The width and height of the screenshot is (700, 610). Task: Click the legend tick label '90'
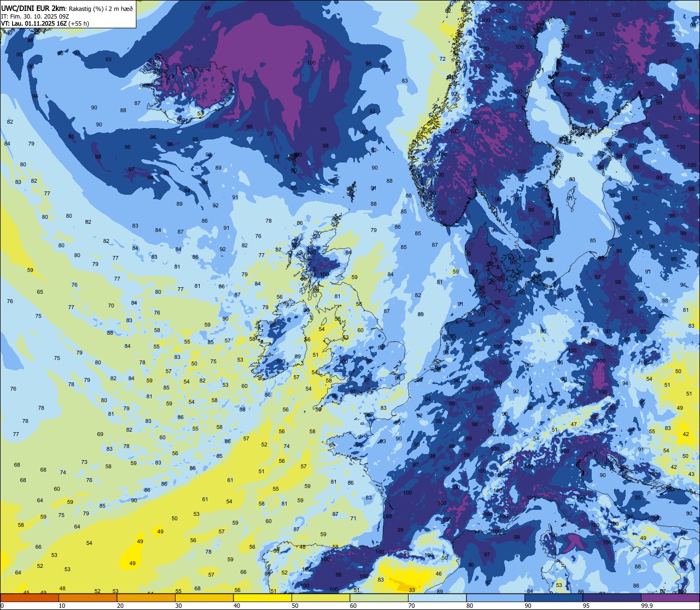pyautogui.click(x=528, y=606)
